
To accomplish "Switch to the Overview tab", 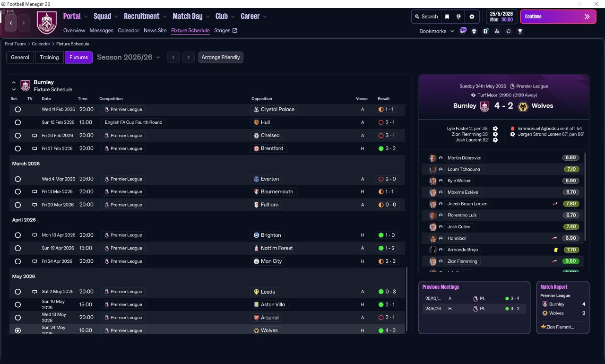I will (74, 31).
